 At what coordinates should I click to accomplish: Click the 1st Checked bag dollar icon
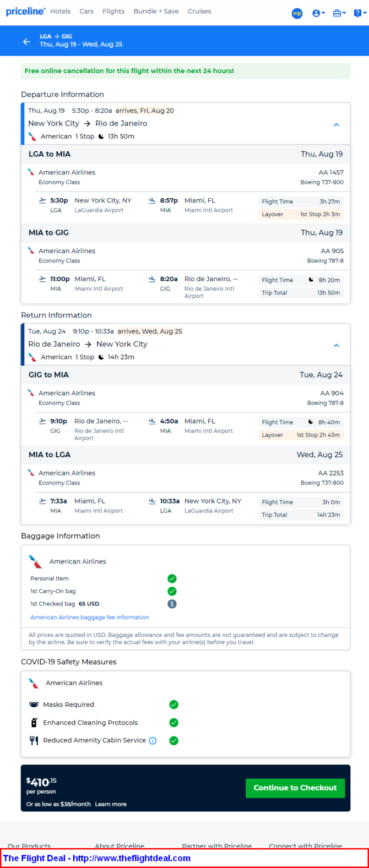pos(172,604)
